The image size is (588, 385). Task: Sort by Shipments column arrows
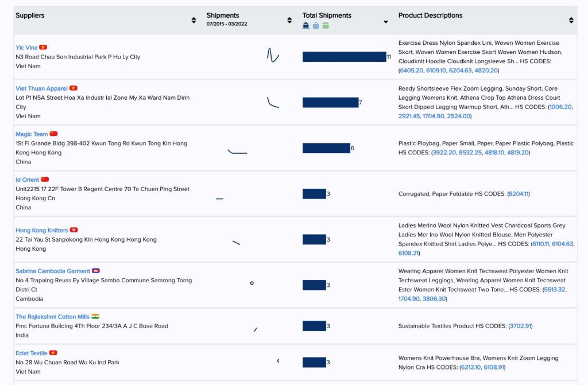click(x=289, y=21)
